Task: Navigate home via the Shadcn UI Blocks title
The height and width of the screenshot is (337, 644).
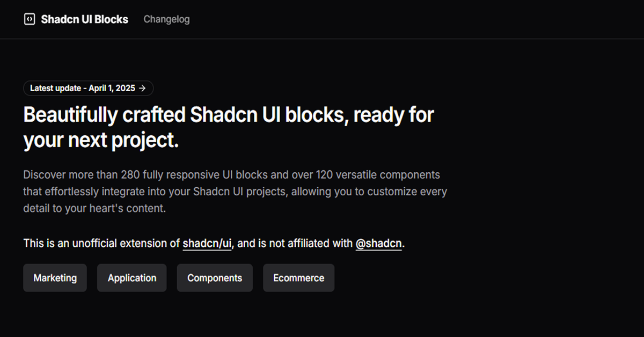Action: coord(84,19)
